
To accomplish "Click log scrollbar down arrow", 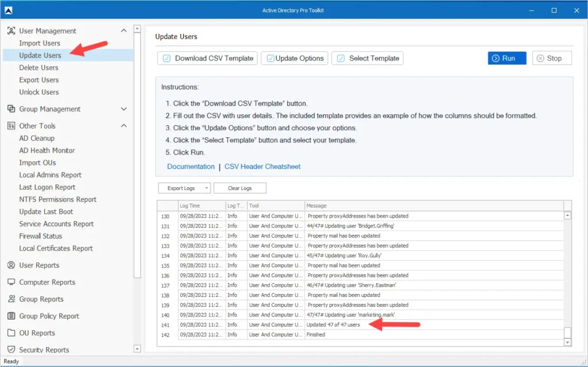I will (567, 342).
